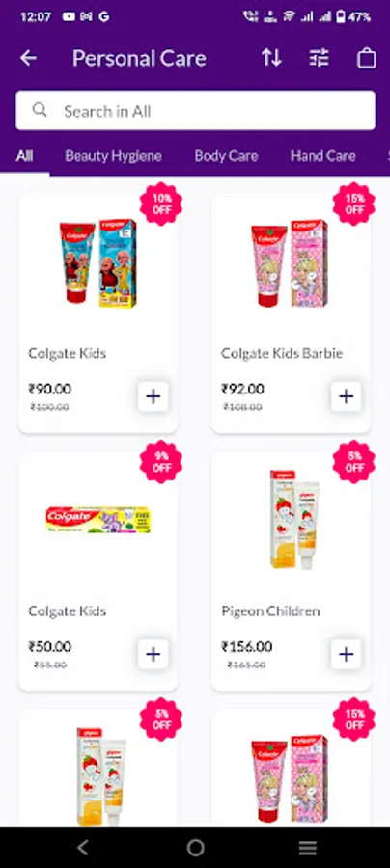Open the Colgate Kids Barbie product image

[x=290, y=263]
